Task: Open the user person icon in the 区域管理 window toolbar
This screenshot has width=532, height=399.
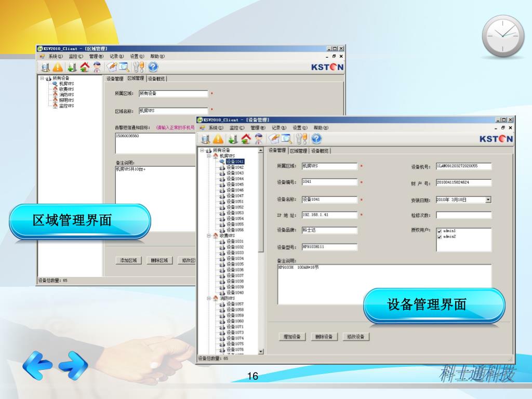Action: pos(97,67)
